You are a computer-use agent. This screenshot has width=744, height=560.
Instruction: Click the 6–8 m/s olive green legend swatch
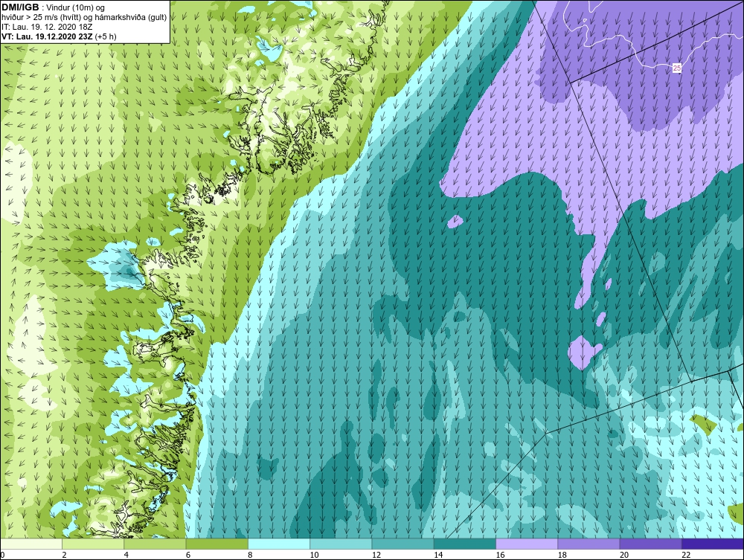pos(217,544)
